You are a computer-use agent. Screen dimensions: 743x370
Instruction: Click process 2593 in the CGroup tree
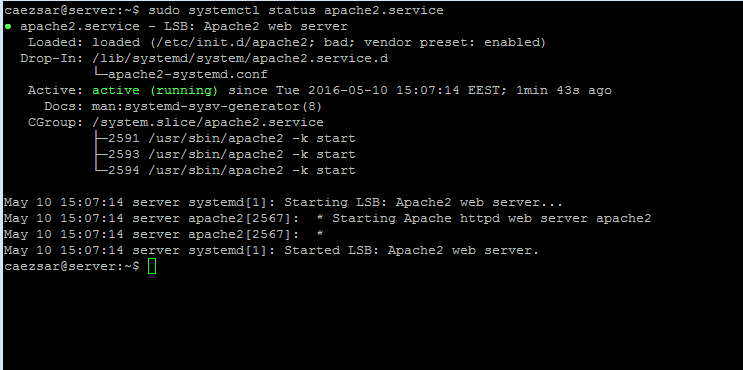point(232,154)
